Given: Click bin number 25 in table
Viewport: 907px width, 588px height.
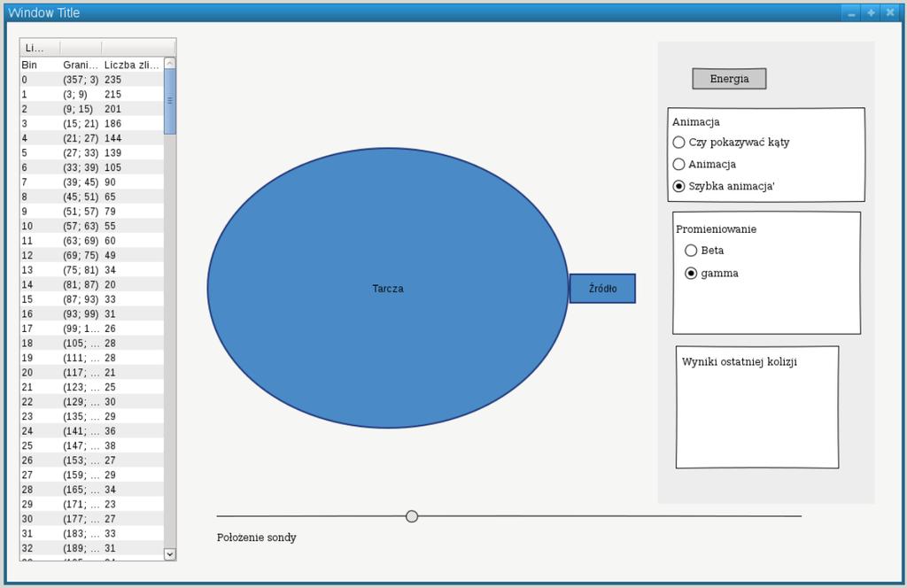Looking at the screenshot, I should click(x=27, y=445).
